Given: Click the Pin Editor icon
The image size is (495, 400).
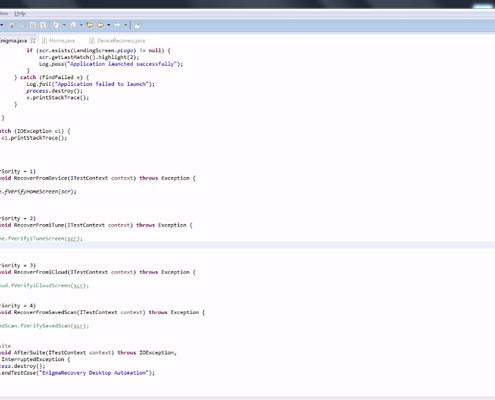Looking at the screenshot, I should [137, 25].
